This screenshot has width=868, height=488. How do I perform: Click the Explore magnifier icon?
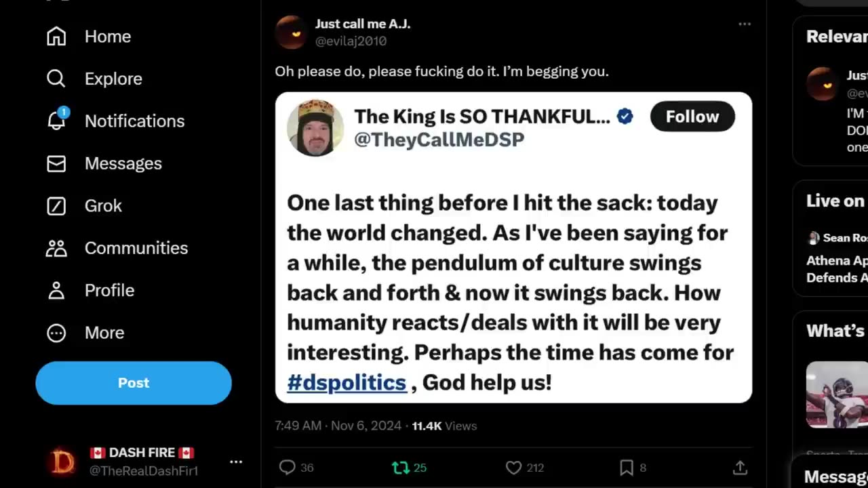coord(56,79)
